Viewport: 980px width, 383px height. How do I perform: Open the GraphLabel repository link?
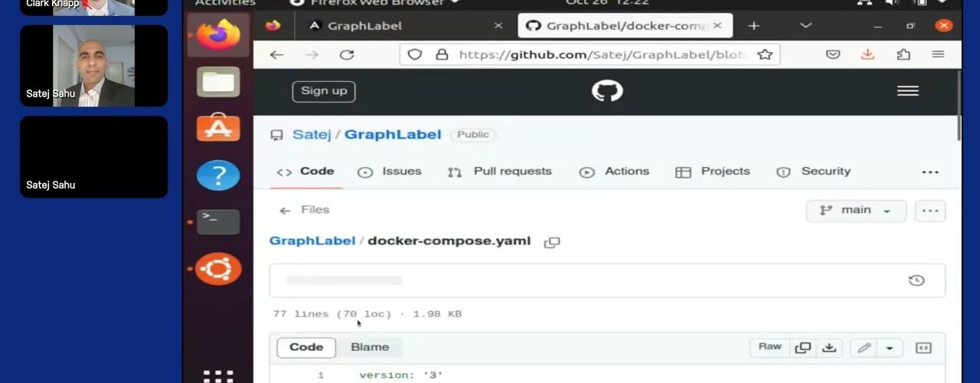tap(392, 135)
